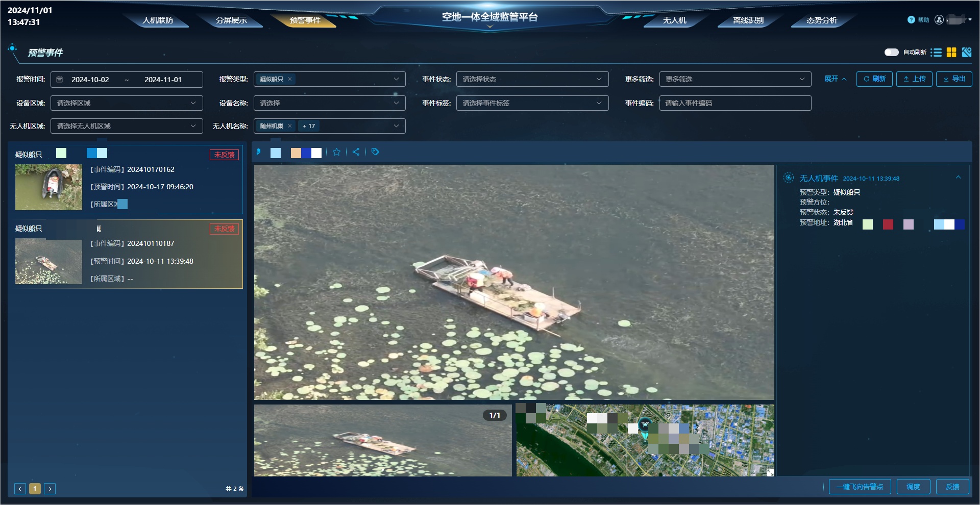Collapse the 无人机事件 detail panel chevron
This screenshot has height=505, width=980.
[959, 178]
